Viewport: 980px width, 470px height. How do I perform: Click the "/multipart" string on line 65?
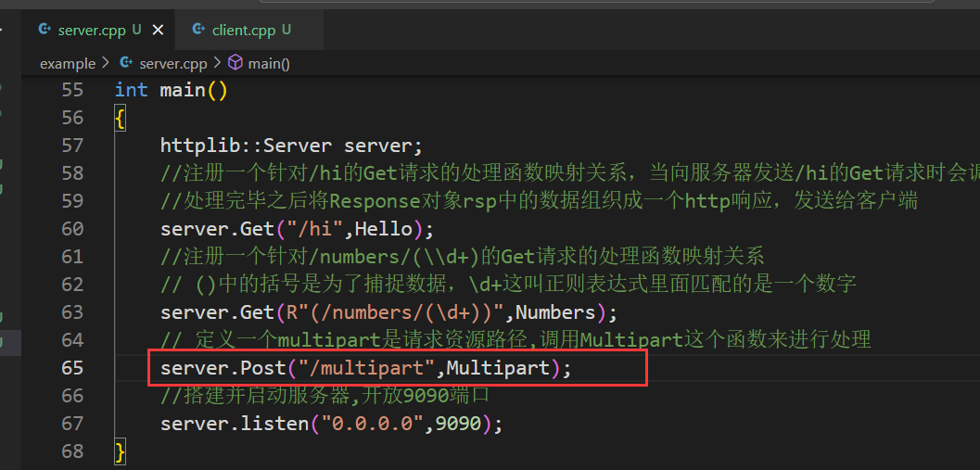pyautogui.click(x=366, y=368)
